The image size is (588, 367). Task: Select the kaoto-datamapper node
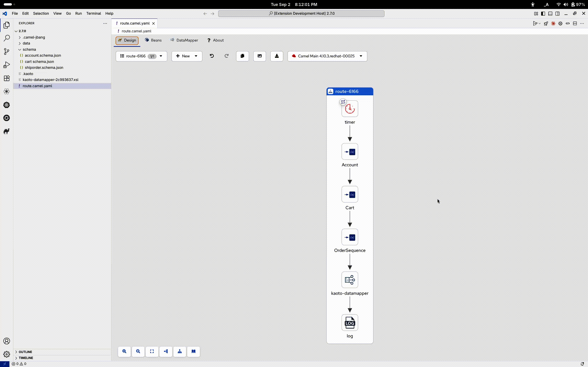click(x=349, y=280)
